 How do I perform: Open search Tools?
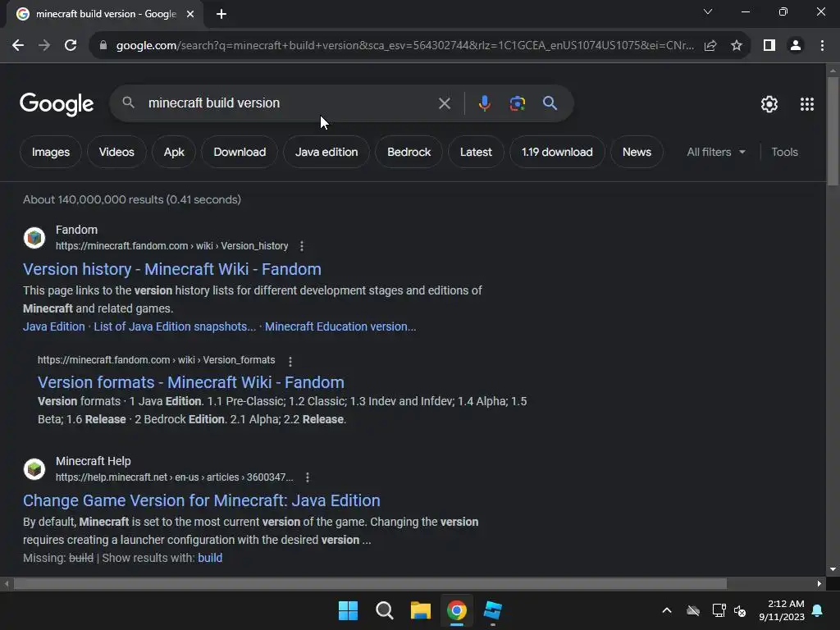pyautogui.click(x=784, y=152)
